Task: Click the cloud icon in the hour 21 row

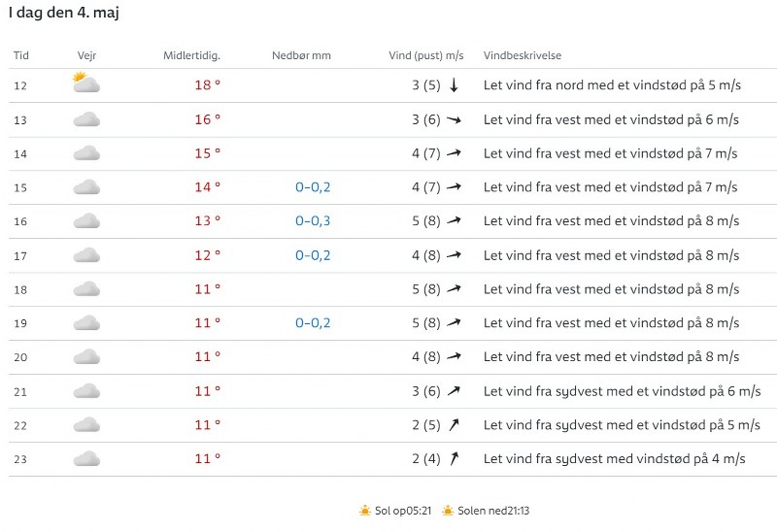Action: (x=86, y=391)
